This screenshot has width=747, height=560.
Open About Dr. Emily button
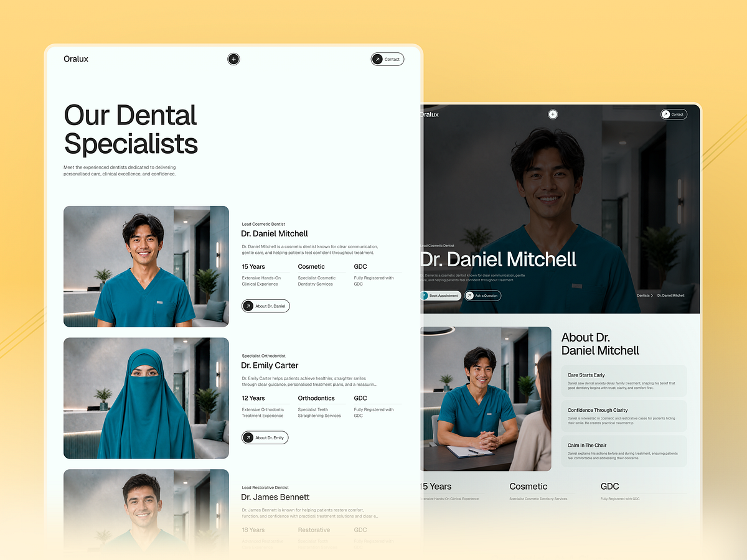(x=265, y=437)
